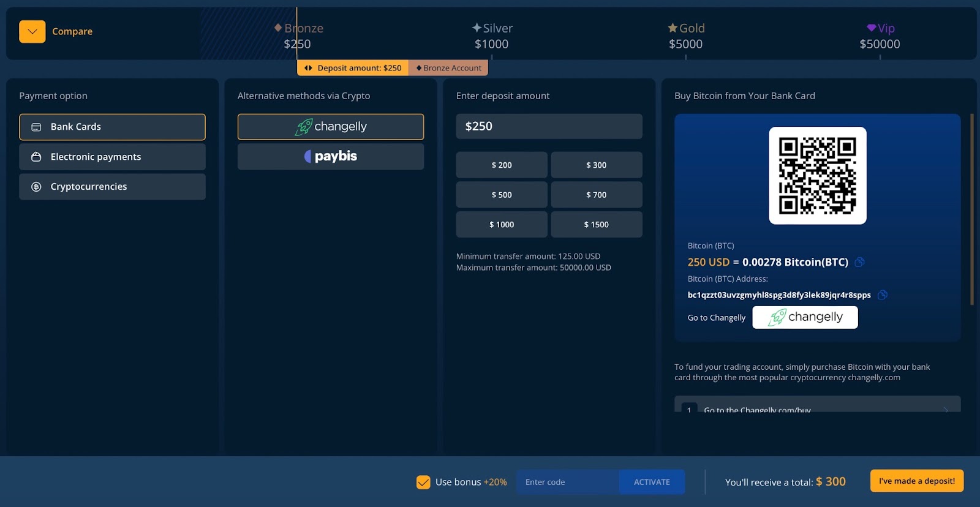Screen dimensions: 980x507
Task: Click the Electronic payments wallet icon
Action: click(x=36, y=157)
